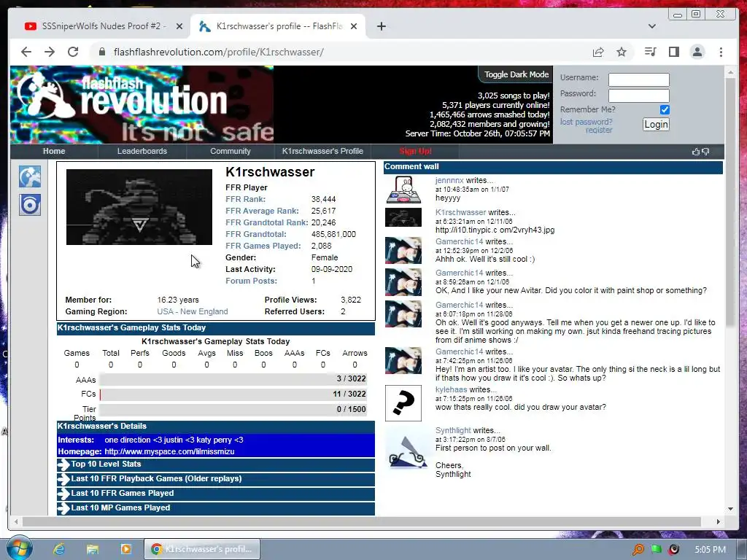Click the padlock site info icon
Image resolution: width=747 pixels, height=560 pixels.
[102, 52]
